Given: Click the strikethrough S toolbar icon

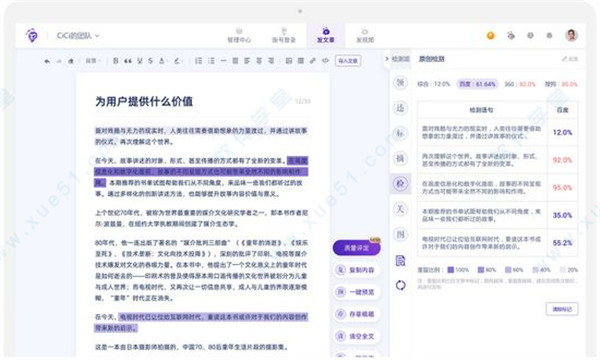Looking at the screenshot, I should coord(150,60).
